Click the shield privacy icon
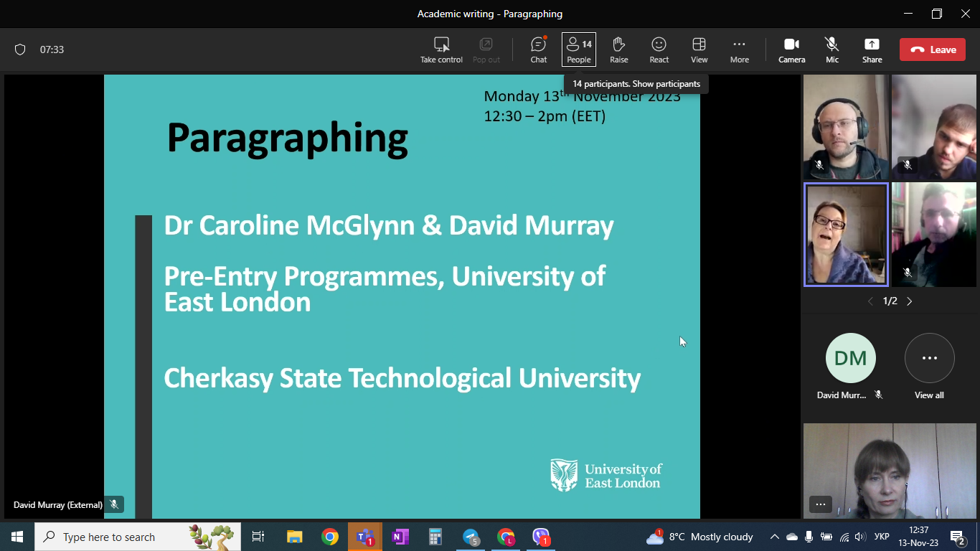 pos(20,50)
